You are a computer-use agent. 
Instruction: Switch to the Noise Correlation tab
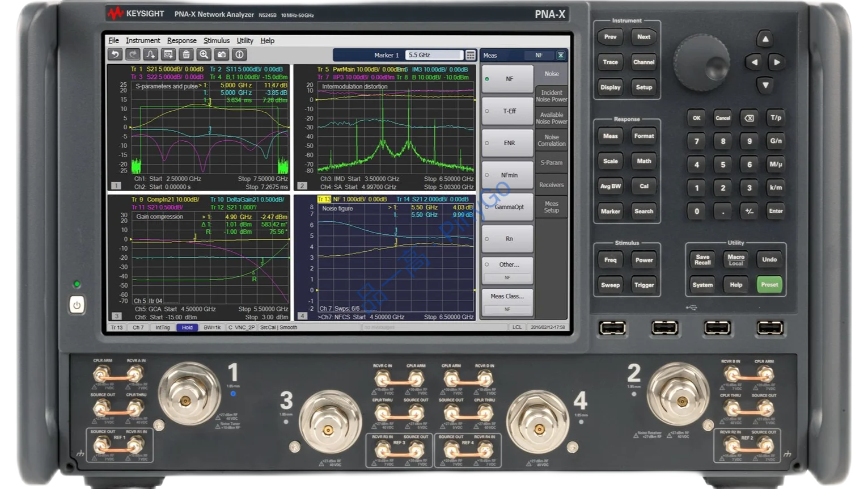[x=552, y=140]
